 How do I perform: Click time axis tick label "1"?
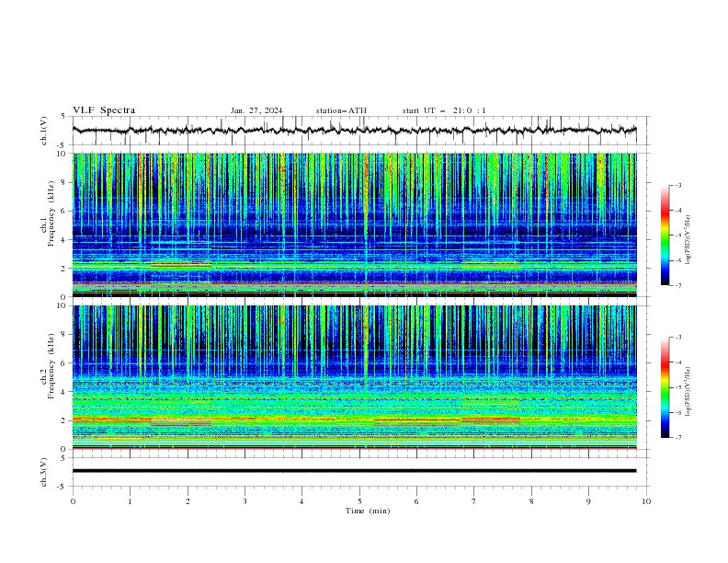pyautogui.click(x=130, y=501)
